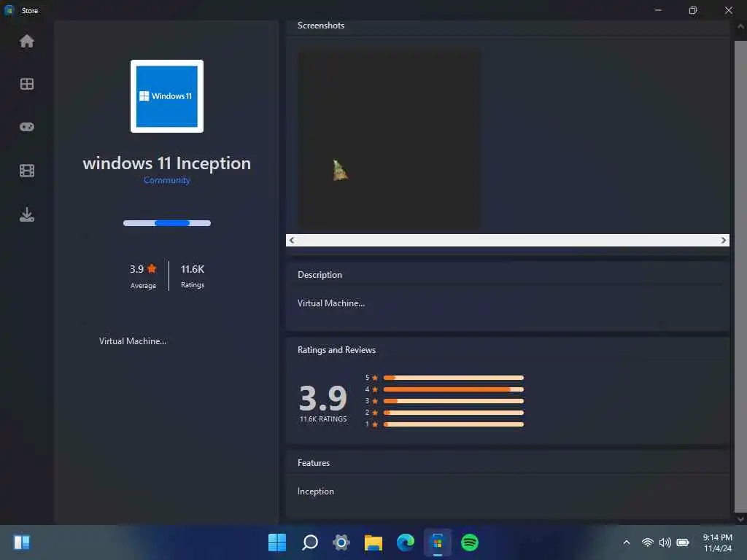The width and height of the screenshot is (747, 560).
Task: Go to the Store Home page
Action: pyautogui.click(x=27, y=42)
